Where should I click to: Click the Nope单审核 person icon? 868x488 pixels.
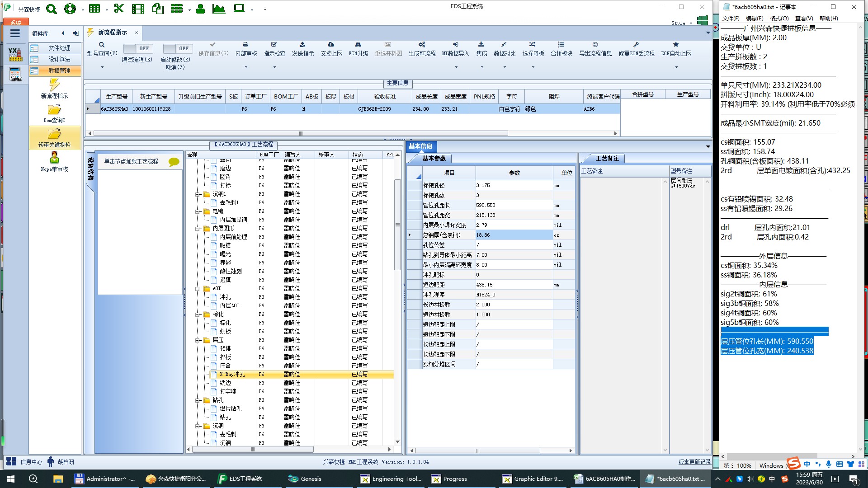(54, 158)
